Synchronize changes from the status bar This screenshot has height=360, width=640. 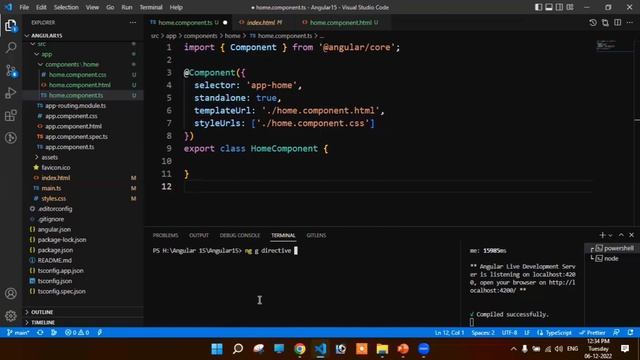pyautogui.click(x=40, y=333)
